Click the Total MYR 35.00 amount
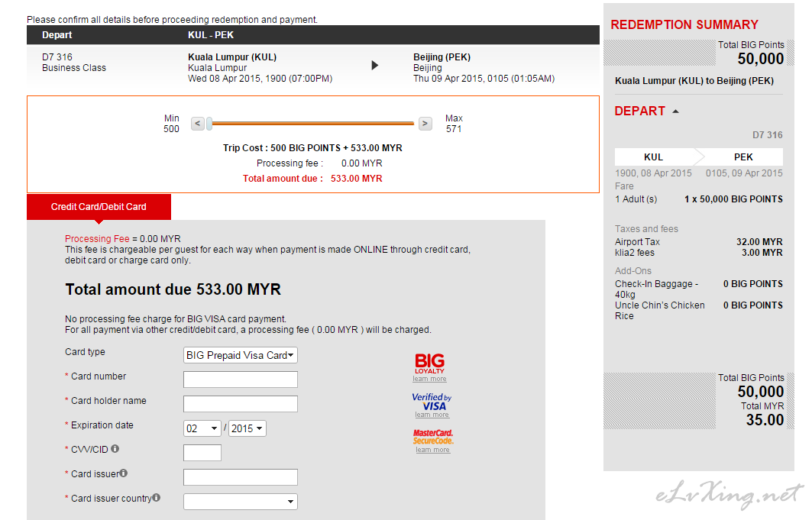812x520 pixels. point(765,420)
